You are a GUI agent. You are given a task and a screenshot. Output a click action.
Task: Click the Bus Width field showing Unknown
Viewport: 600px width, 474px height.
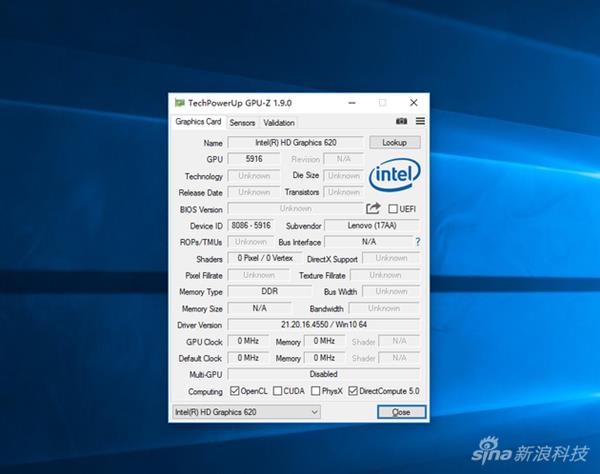391,292
